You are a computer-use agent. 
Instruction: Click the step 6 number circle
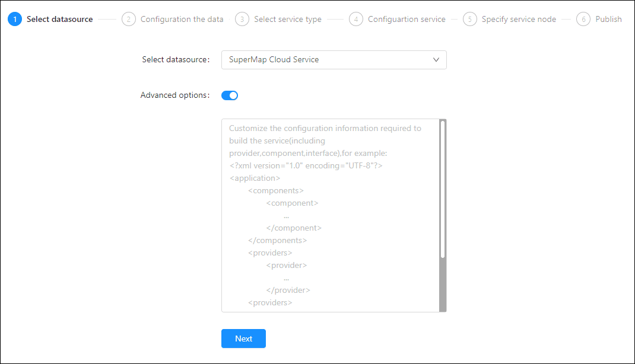[583, 19]
